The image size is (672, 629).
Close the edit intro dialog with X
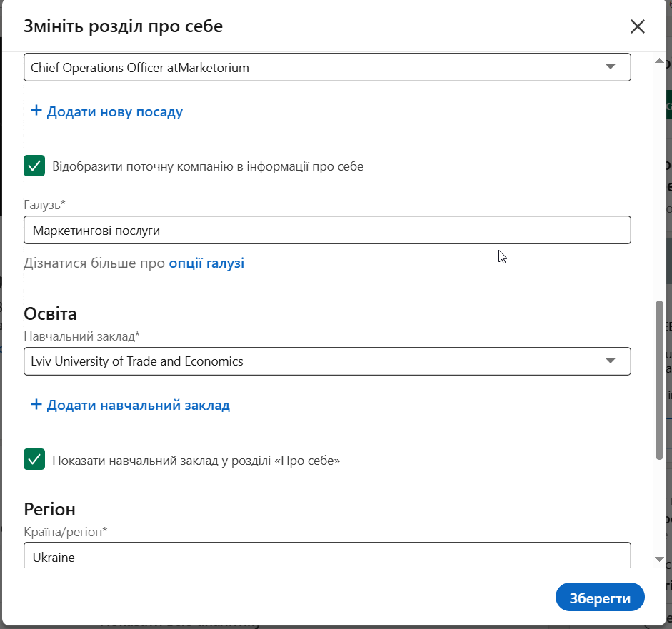pos(638,27)
